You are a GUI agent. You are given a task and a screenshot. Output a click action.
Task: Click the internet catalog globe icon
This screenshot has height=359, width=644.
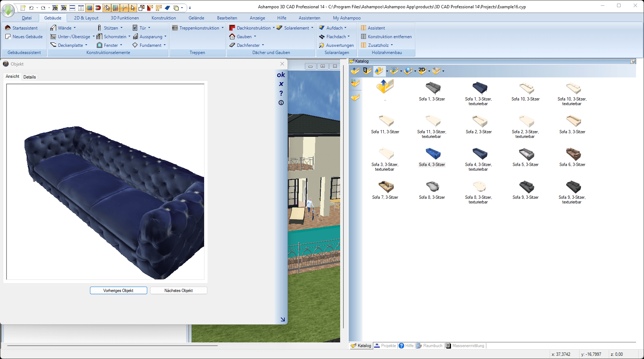408,71
